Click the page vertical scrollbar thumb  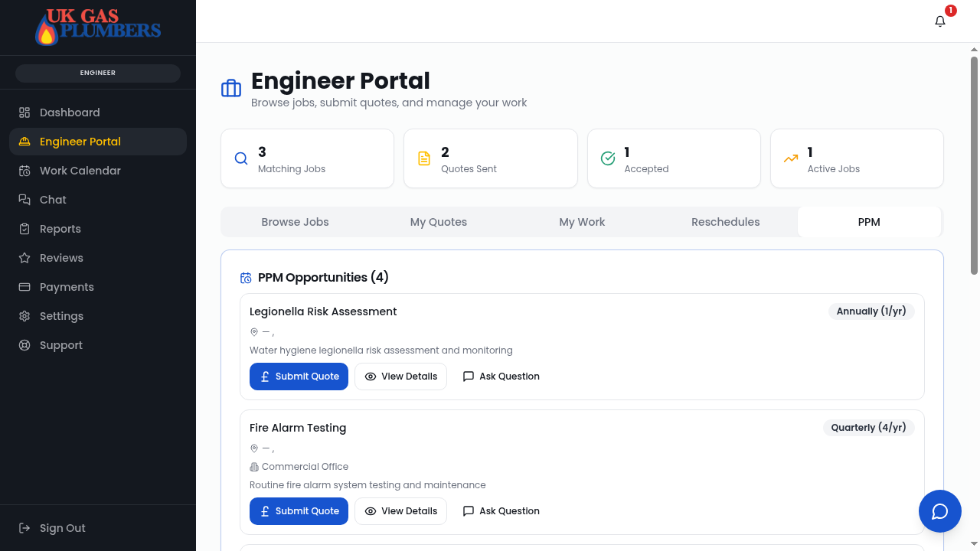tap(974, 165)
